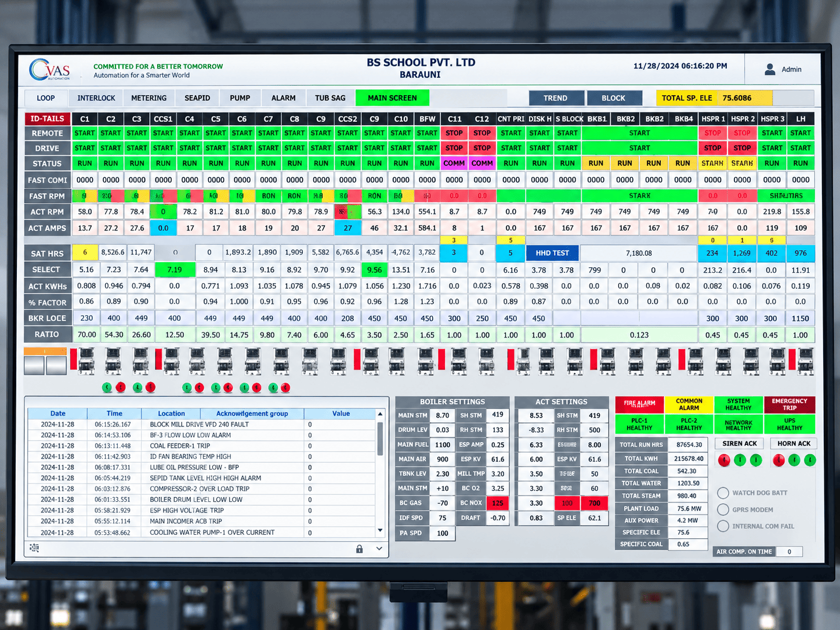
Task: Click the red lamp under SIREN ACK
Action: (724, 461)
